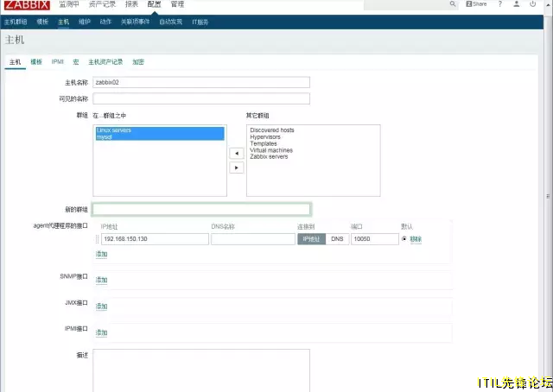Select Zabbix servers in other groups
The height and width of the screenshot is (392, 553).
[269, 156]
